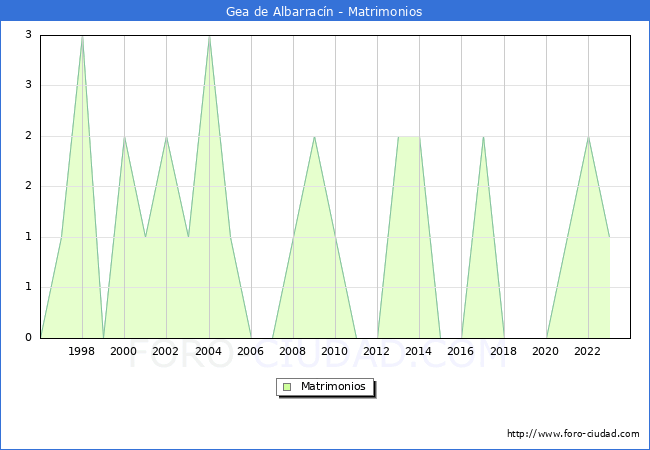Select the 2002 x-axis label
650x450 pixels.
click(166, 351)
